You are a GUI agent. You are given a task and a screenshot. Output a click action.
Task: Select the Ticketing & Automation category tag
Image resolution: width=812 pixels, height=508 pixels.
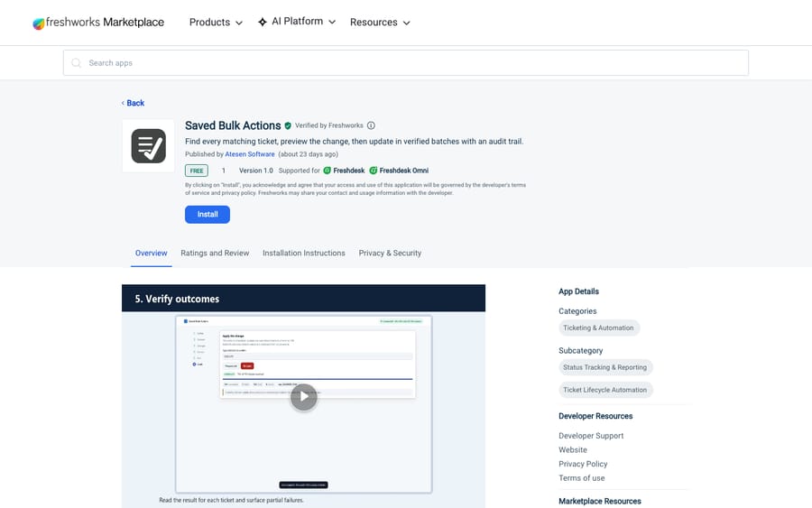click(599, 328)
